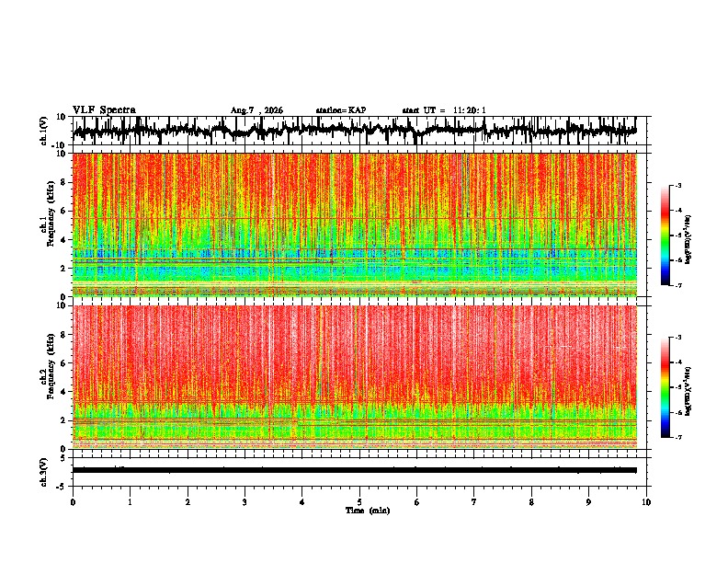Click the ch.2 spectrogram panel

pyautogui.click(x=355, y=377)
